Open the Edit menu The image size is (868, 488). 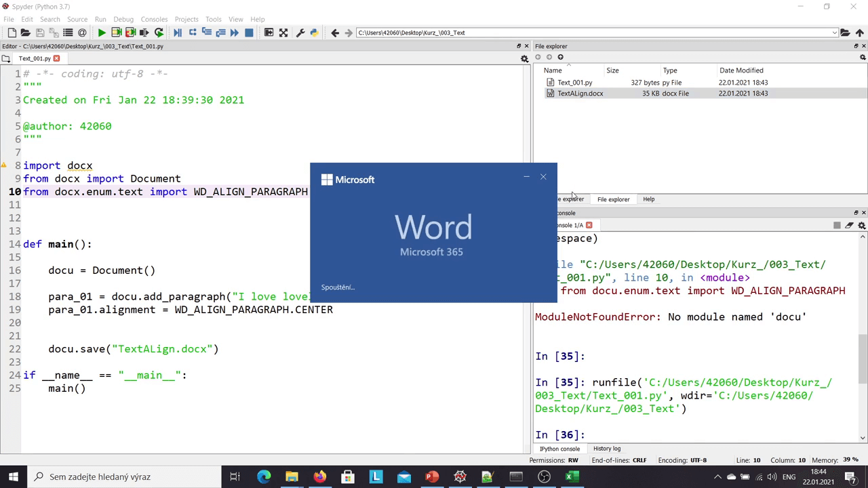tap(27, 19)
